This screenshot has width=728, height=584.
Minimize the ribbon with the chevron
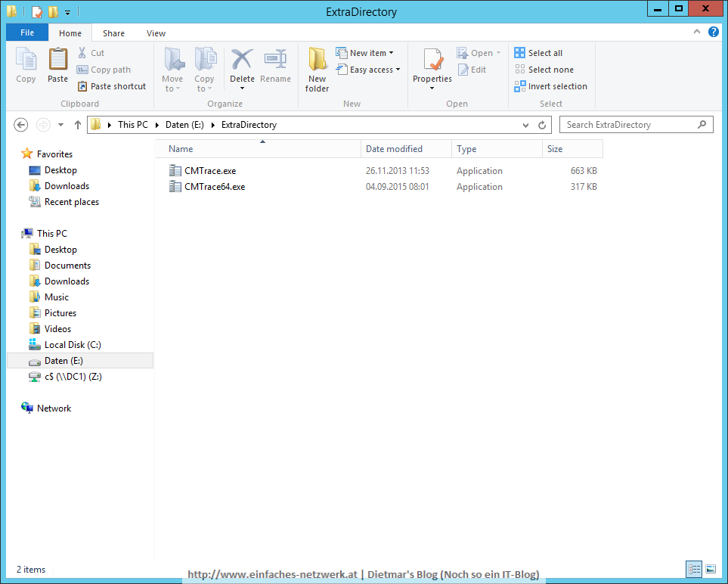pyautogui.click(x=697, y=32)
